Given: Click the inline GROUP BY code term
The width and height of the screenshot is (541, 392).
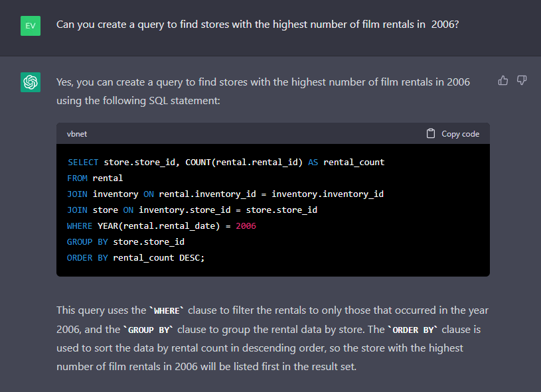Looking at the screenshot, I should 149,330.
